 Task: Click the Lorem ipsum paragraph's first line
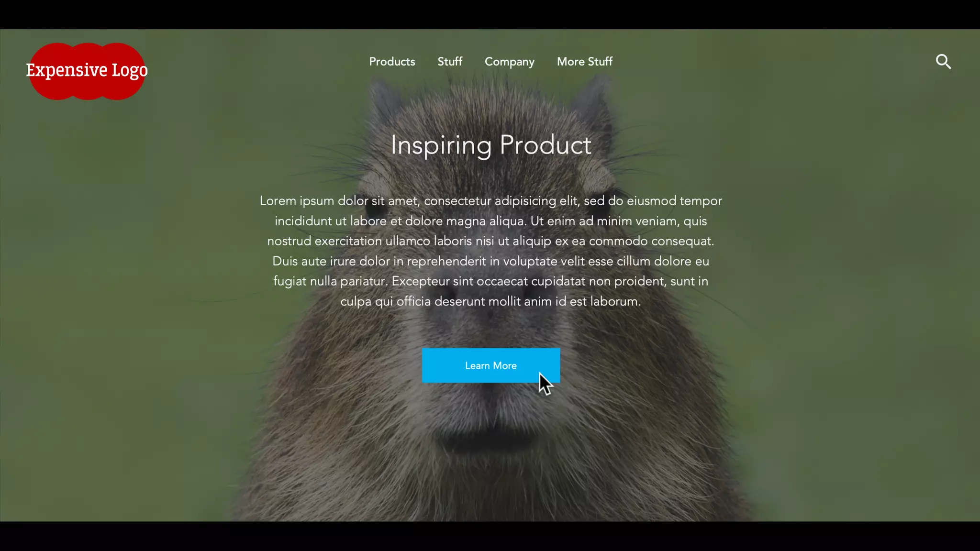(490, 201)
